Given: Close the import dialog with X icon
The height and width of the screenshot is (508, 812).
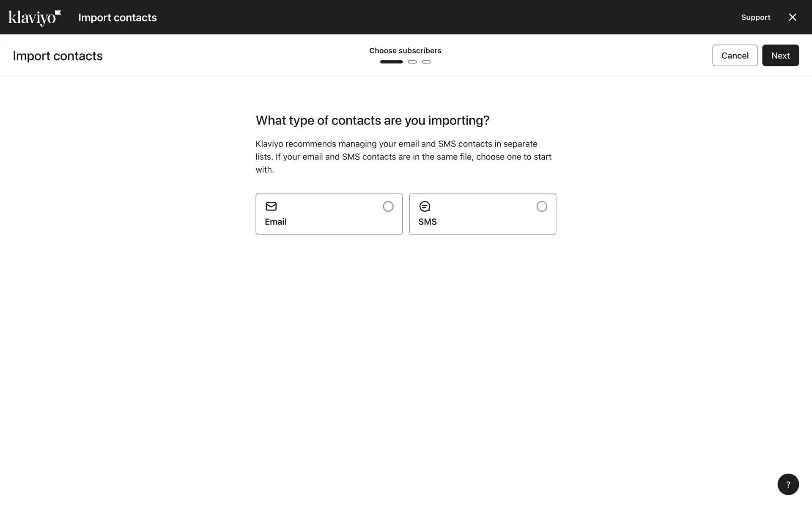Looking at the screenshot, I should [793, 17].
